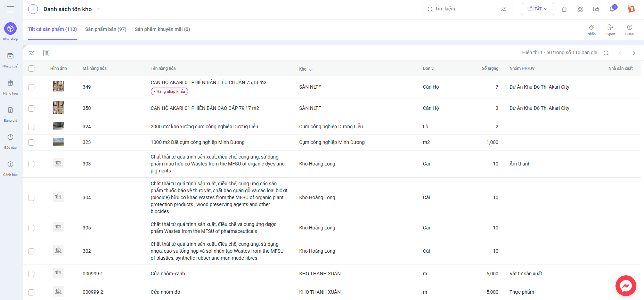Switch to Sản phẩm khuyến mãi (0) tab
Viewport: 644px width, 300px height.
click(x=162, y=29)
